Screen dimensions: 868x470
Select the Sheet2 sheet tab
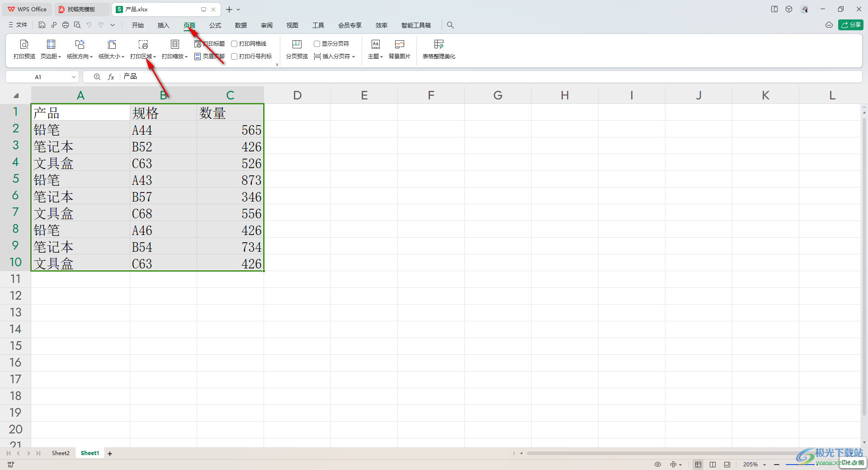[x=61, y=453]
